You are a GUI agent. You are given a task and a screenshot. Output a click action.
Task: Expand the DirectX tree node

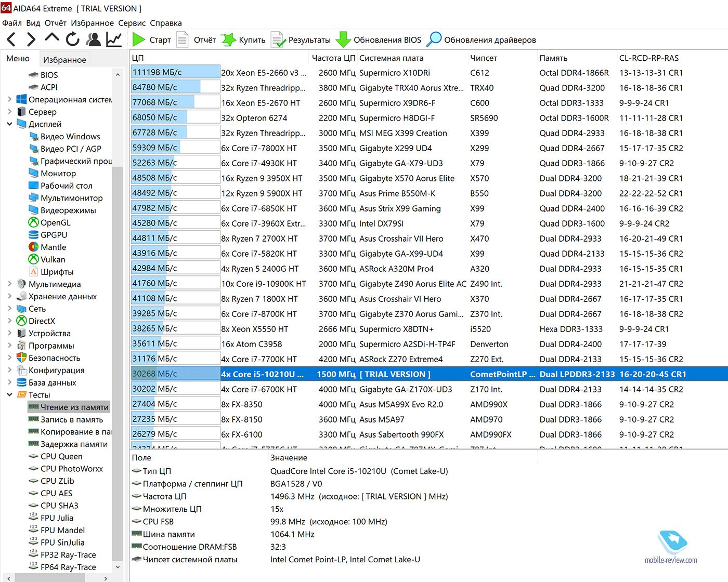tap(9, 321)
